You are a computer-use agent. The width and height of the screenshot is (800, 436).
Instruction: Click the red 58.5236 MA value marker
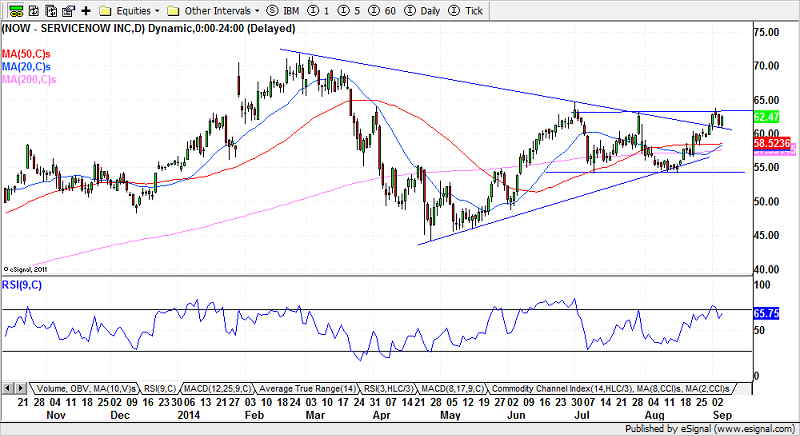coord(772,143)
